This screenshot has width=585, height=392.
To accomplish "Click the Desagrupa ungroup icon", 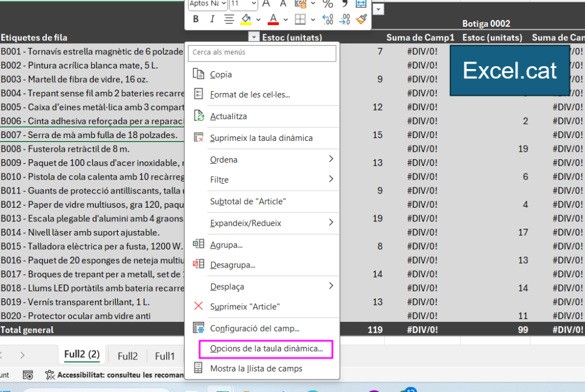I will pyautogui.click(x=198, y=264).
